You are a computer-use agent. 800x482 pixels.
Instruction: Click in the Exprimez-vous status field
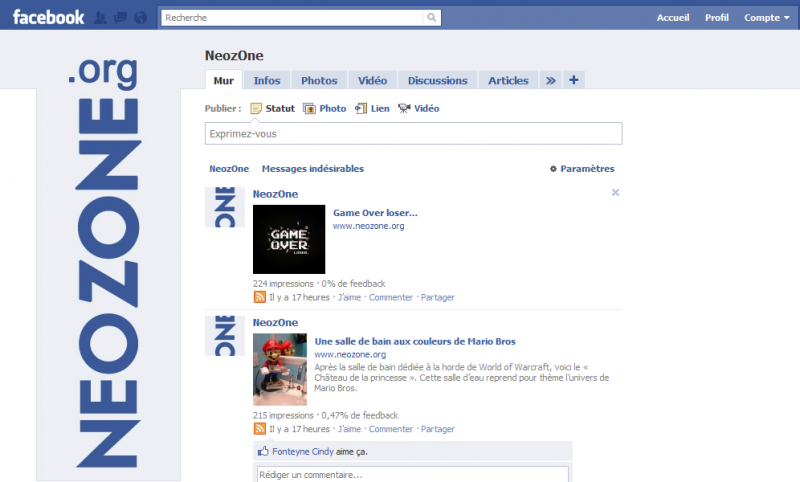point(413,133)
